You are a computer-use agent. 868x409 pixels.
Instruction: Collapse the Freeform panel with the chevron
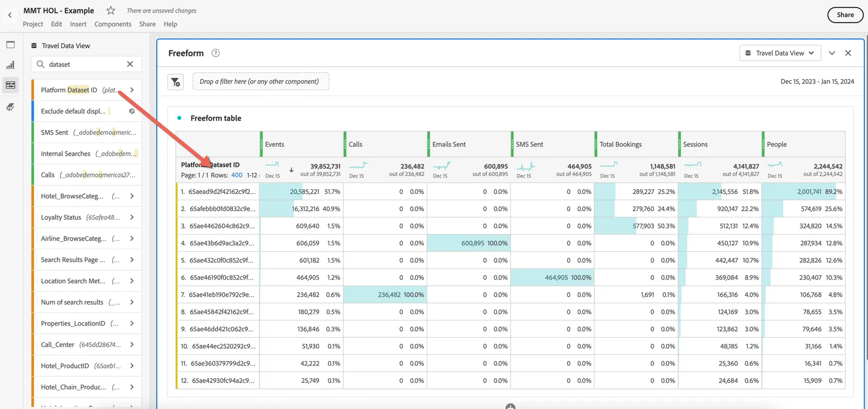[832, 53]
